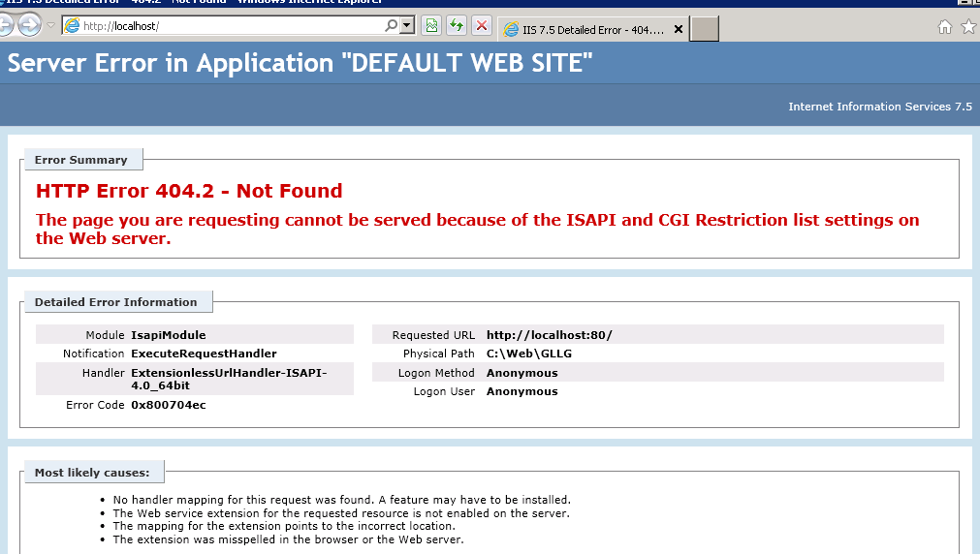Open a new blank tab button

coord(705,29)
